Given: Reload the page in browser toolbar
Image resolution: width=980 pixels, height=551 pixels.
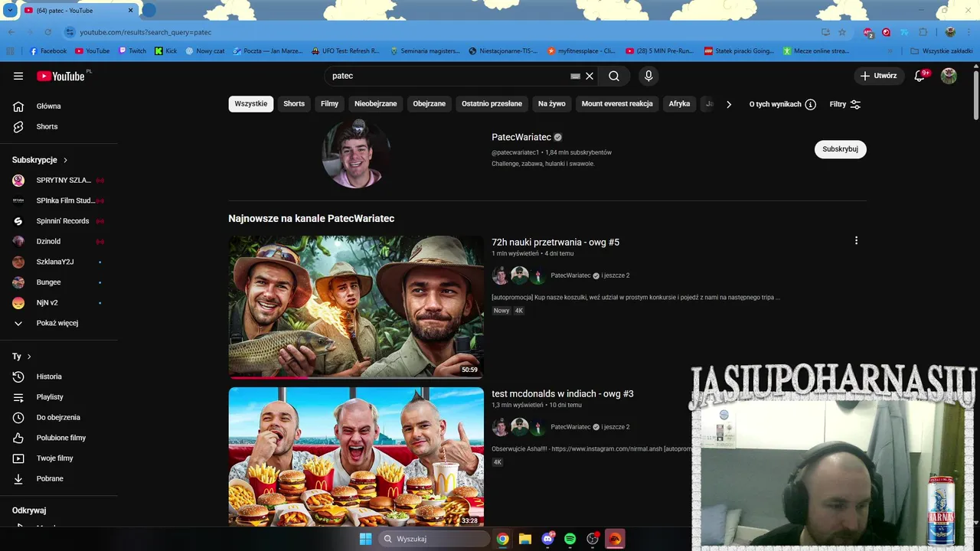Looking at the screenshot, I should 47,32.
